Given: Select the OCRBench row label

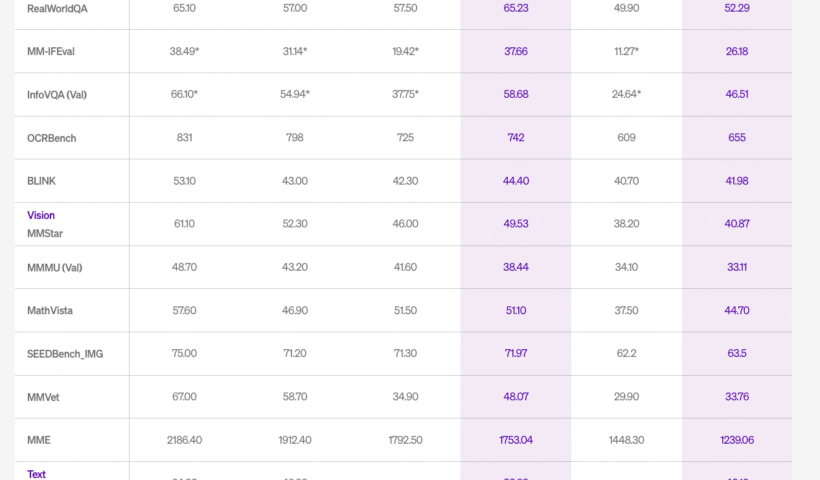Looking at the screenshot, I should tap(51, 138).
